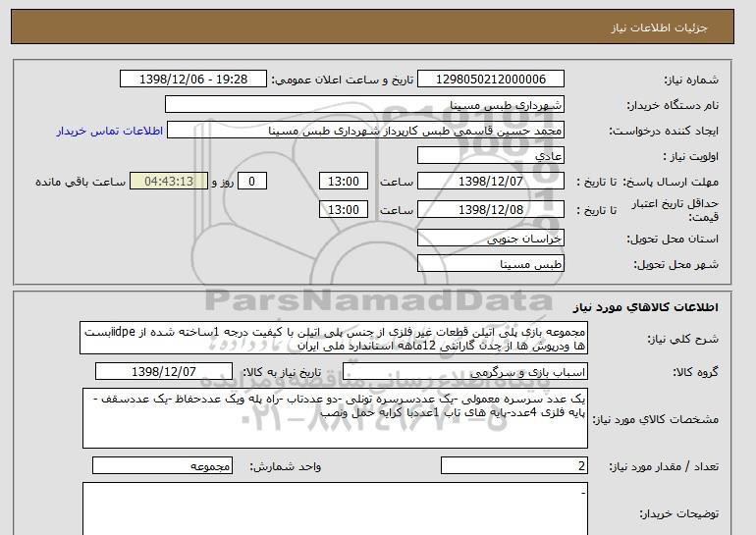Image resolution: width=756 pixels, height=535 pixels.
Task: Click the validity time 13:00 beside date 1398/12/08
Action: [x=344, y=210]
